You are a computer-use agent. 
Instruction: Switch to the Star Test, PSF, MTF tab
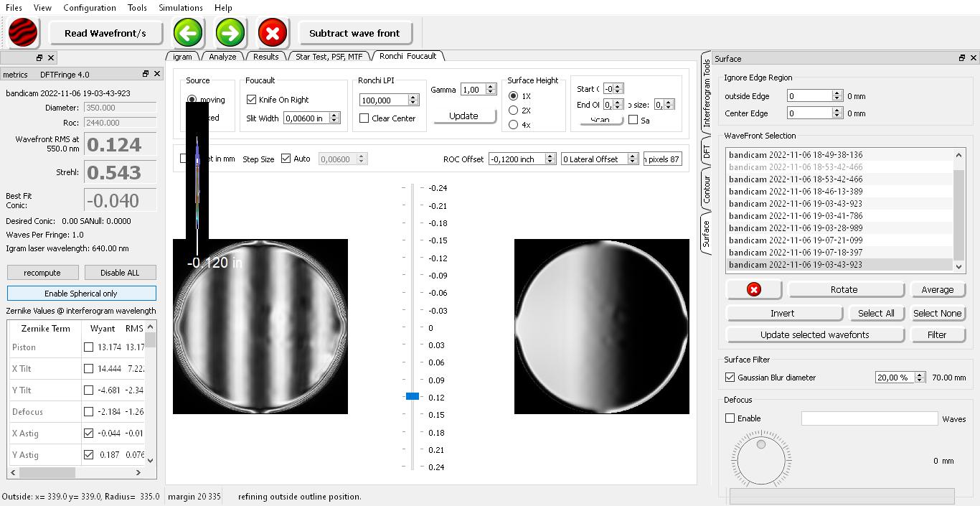tap(329, 56)
